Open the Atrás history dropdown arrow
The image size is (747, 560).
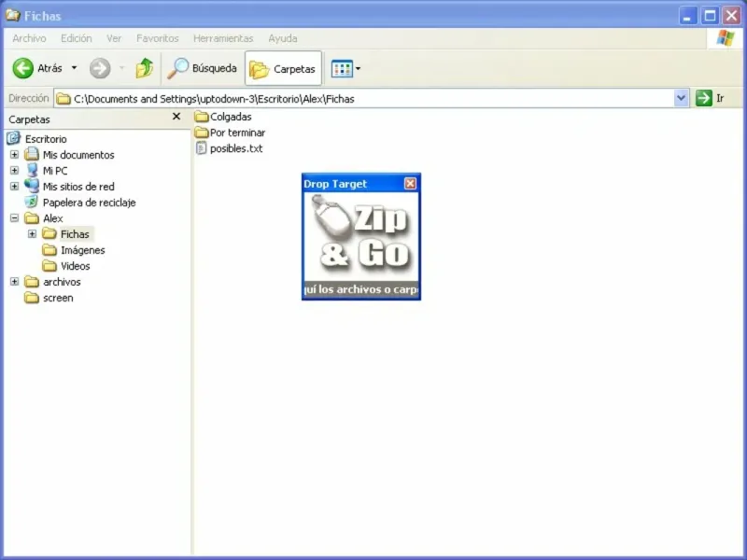[x=75, y=68]
